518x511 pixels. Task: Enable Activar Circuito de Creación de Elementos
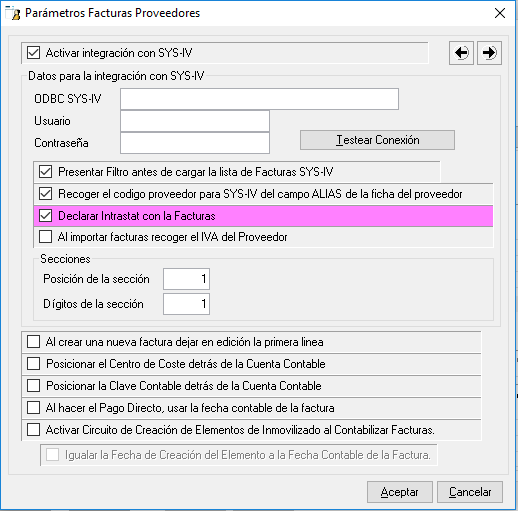point(34,430)
